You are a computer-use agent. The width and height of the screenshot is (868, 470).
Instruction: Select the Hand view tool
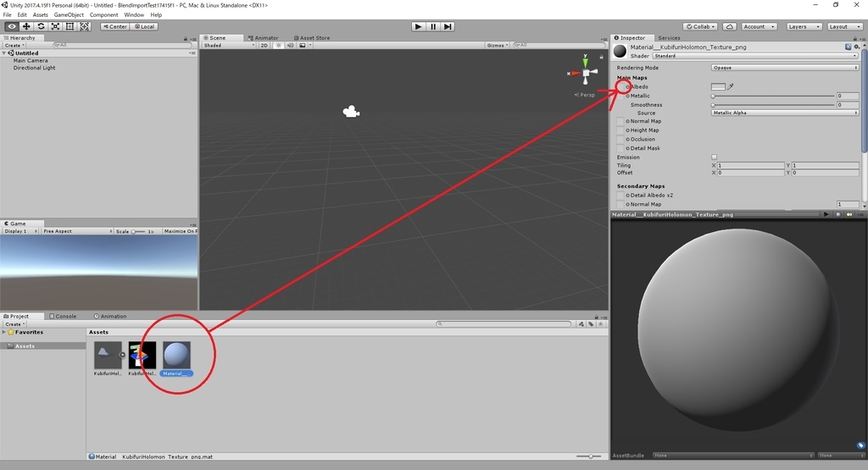pos(12,26)
